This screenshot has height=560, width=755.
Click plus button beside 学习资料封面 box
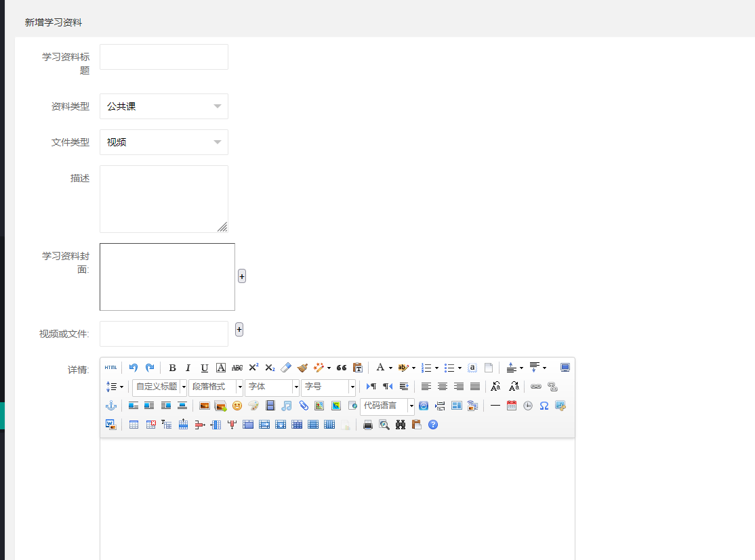click(x=242, y=276)
